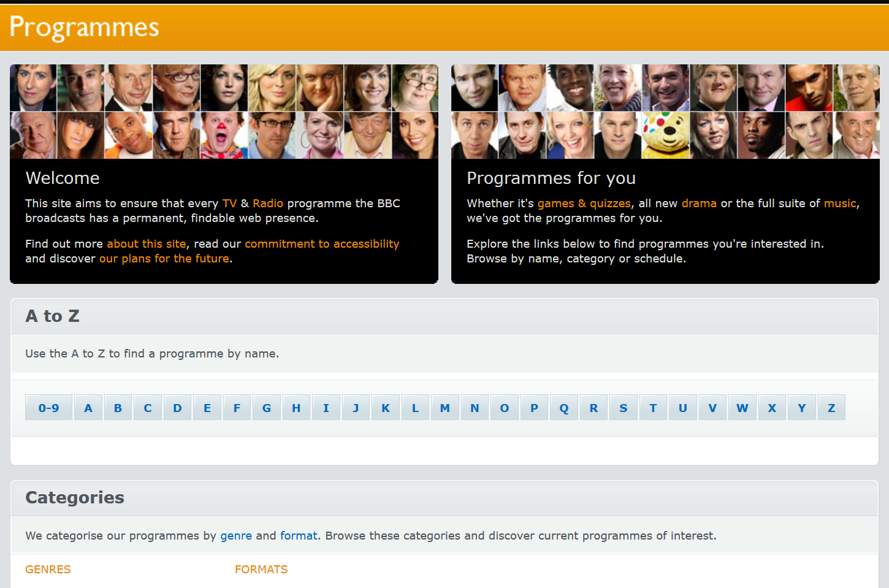
Task: Select letter C in A to Z
Action: [x=148, y=408]
